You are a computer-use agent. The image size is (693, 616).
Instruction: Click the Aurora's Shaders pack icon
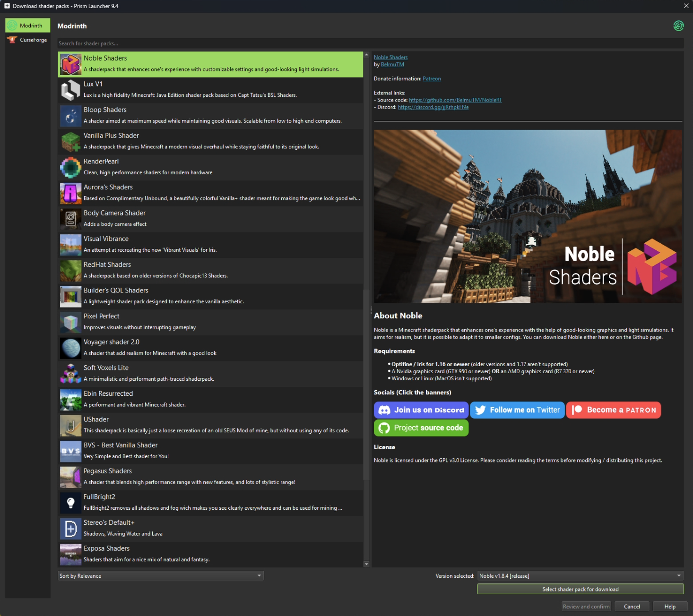(70, 193)
